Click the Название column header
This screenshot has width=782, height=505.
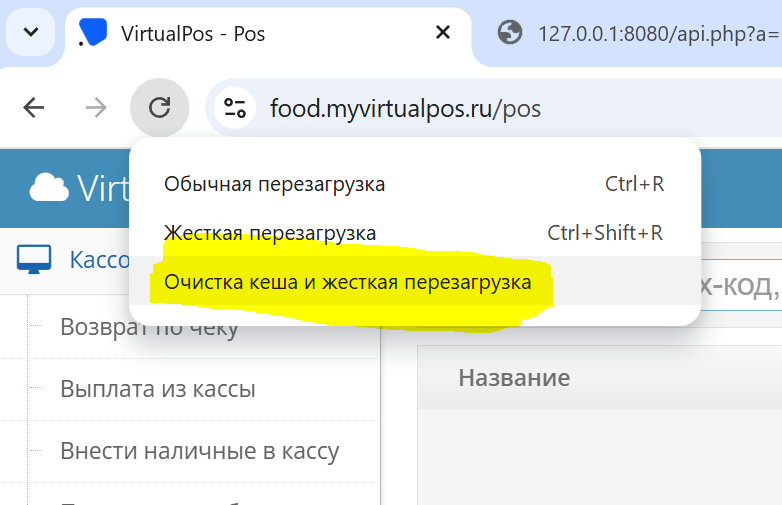[x=514, y=377]
